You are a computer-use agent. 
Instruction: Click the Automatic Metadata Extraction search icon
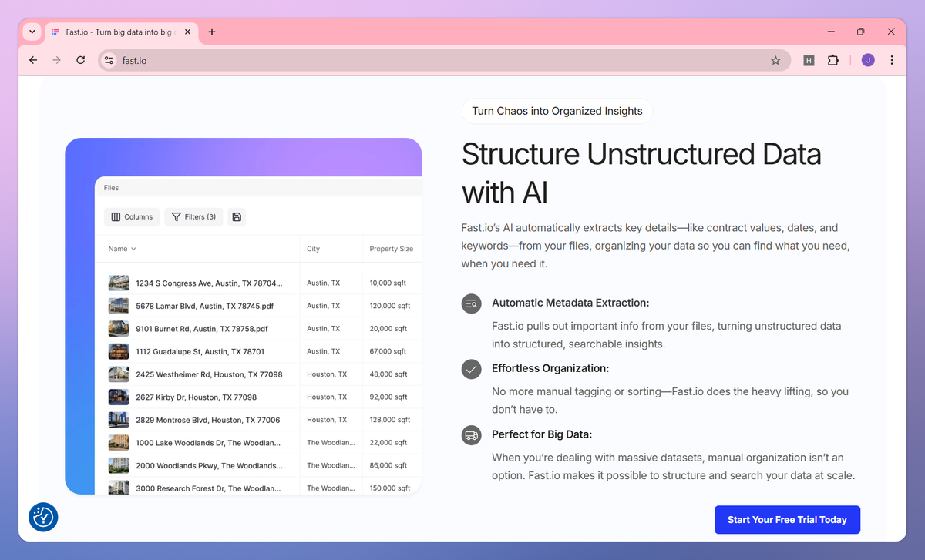471,303
